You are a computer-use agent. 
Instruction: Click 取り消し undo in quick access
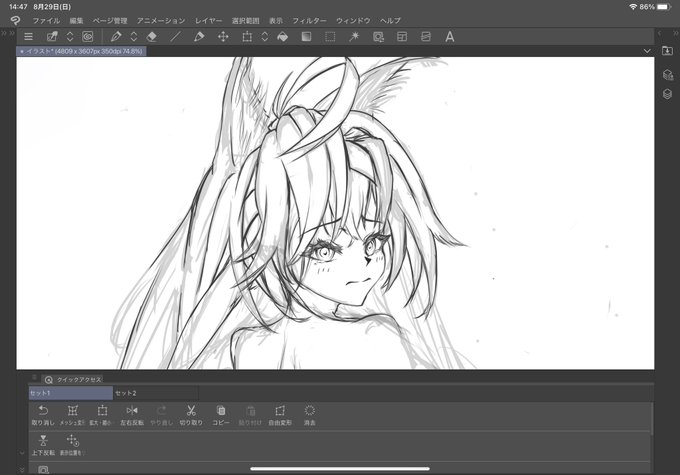(43, 415)
